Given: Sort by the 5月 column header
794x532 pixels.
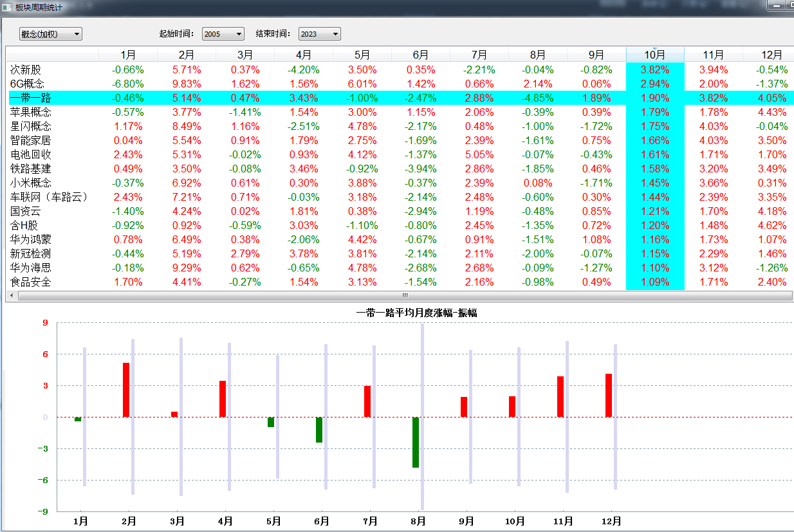Looking at the screenshot, I should click(362, 55).
